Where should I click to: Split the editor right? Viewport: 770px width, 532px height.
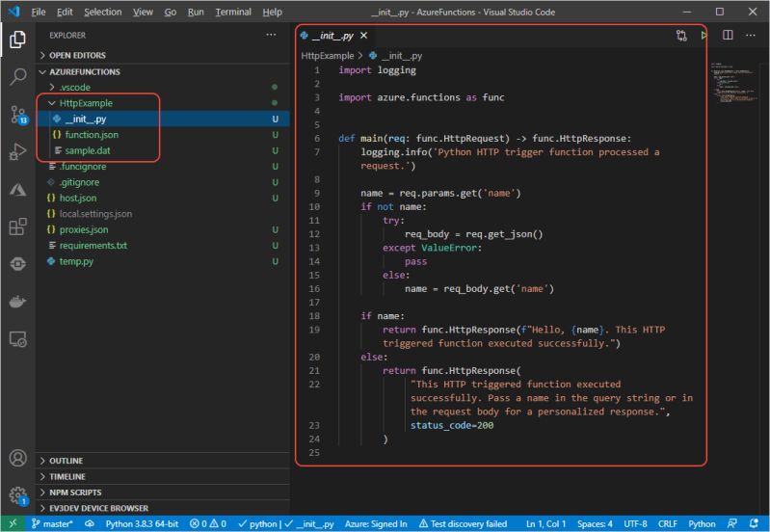tap(728, 35)
